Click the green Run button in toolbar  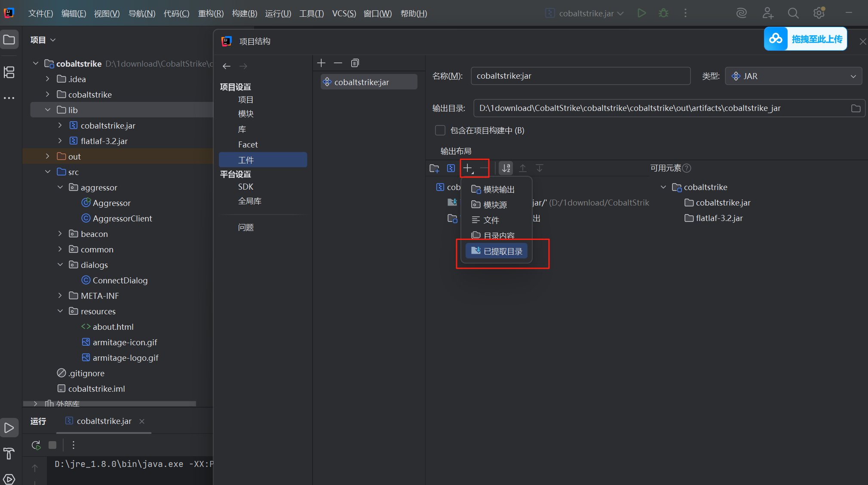pyautogui.click(x=641, y=13)
